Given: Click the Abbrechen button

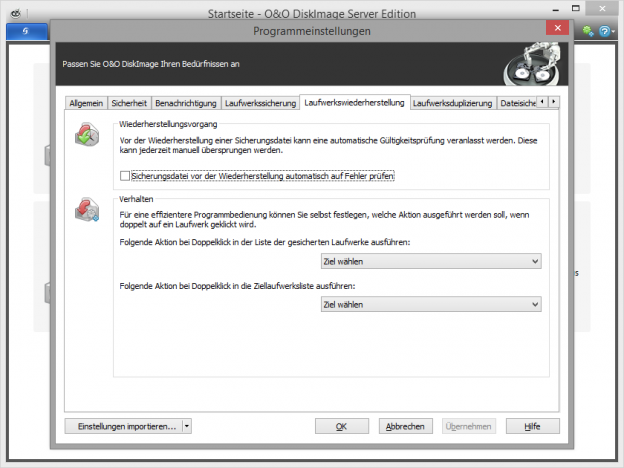Looking at the screenshot, I should point(406,426).
